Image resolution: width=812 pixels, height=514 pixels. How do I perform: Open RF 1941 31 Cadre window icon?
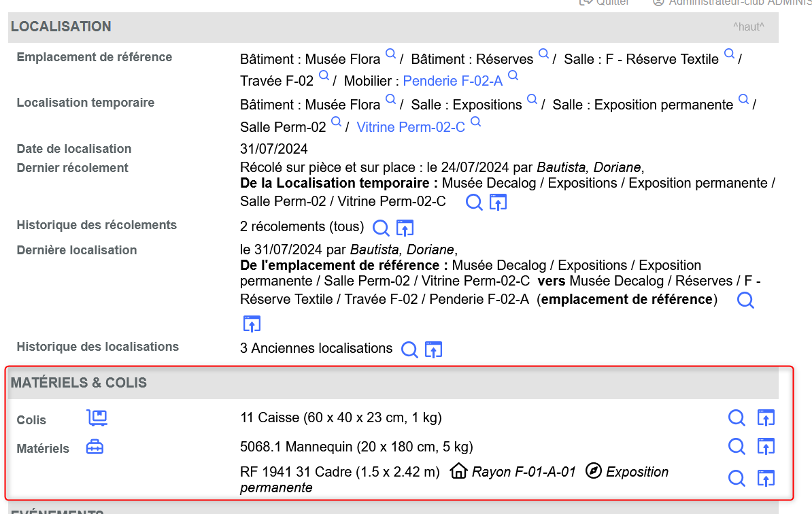(766, 479)
